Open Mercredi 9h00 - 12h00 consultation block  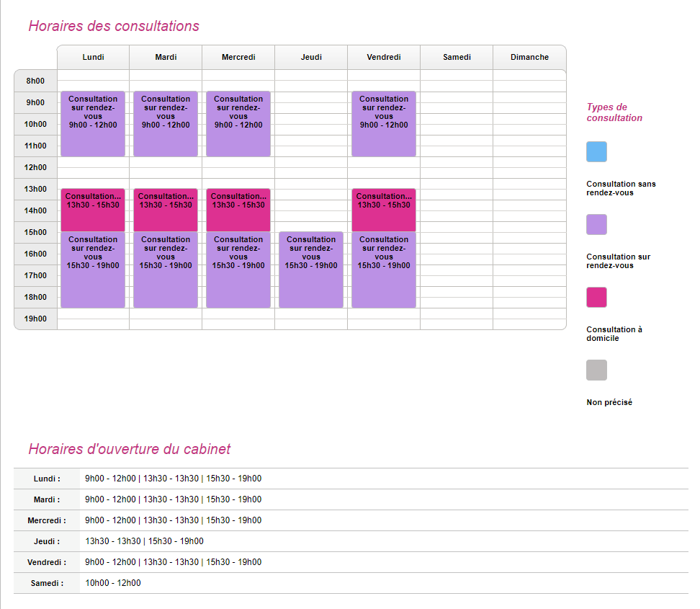238,124
